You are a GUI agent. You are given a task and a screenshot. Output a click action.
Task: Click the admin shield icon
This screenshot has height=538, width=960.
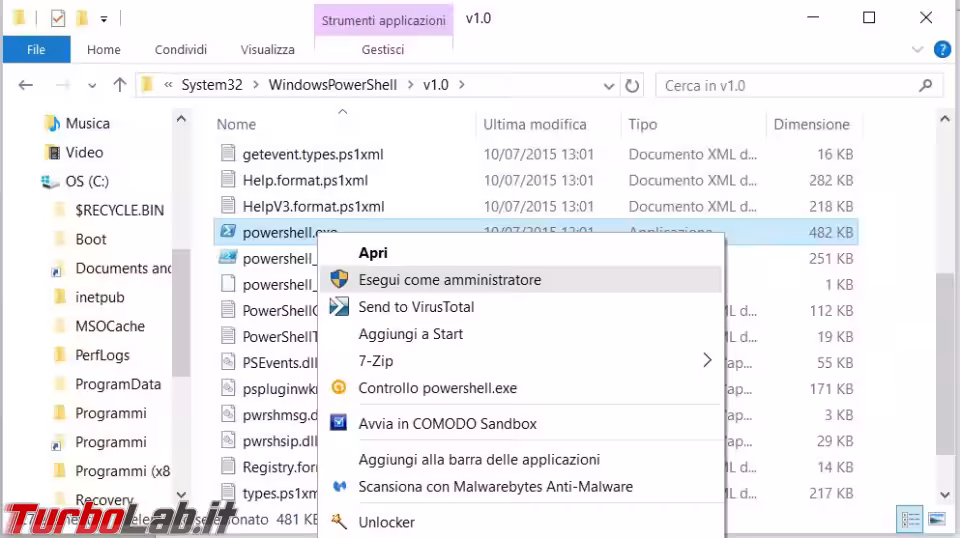point(339,280)
